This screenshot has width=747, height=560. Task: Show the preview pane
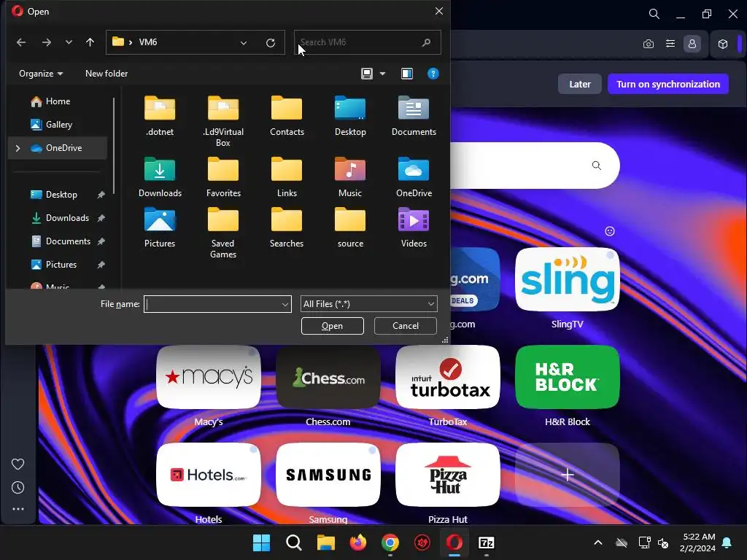pos(407,74)
